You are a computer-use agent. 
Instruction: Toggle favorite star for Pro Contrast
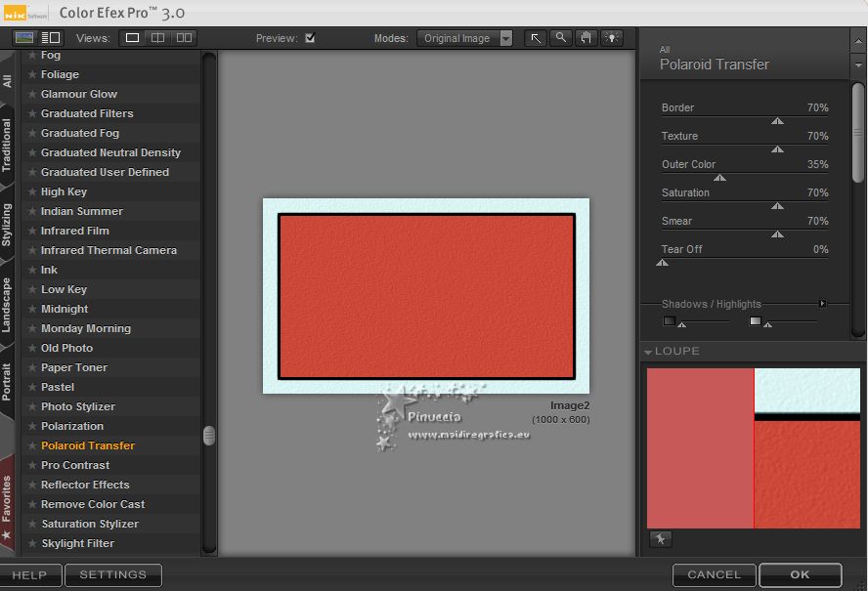32,465
